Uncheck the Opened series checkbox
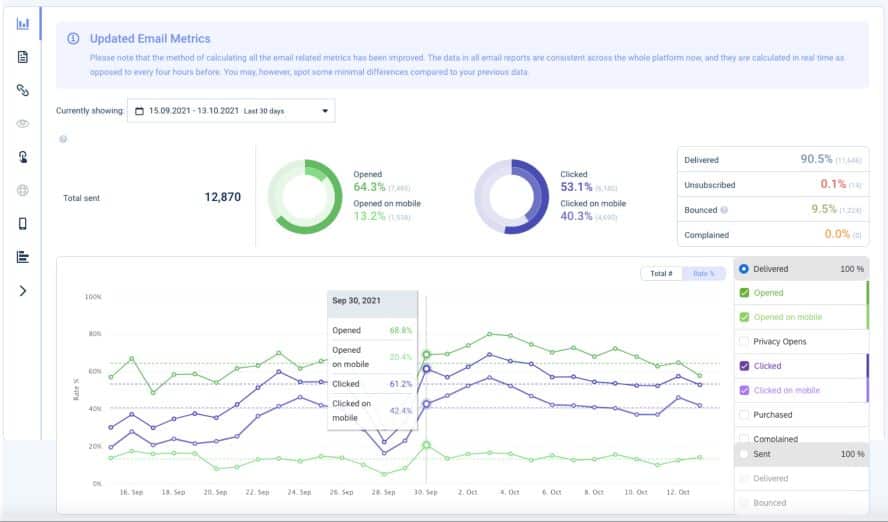Screen dimensions: 888x522 click(744, 293)
